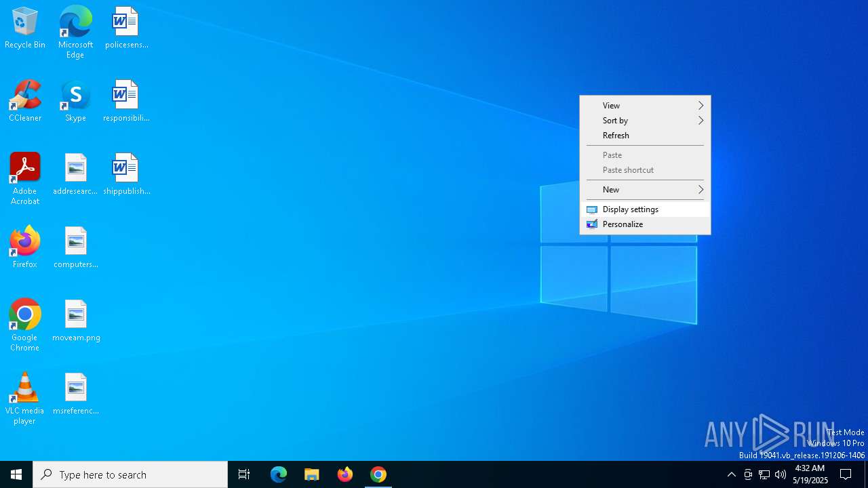
Task: Select the addresearc image file icon
Action: click(75, 175)
